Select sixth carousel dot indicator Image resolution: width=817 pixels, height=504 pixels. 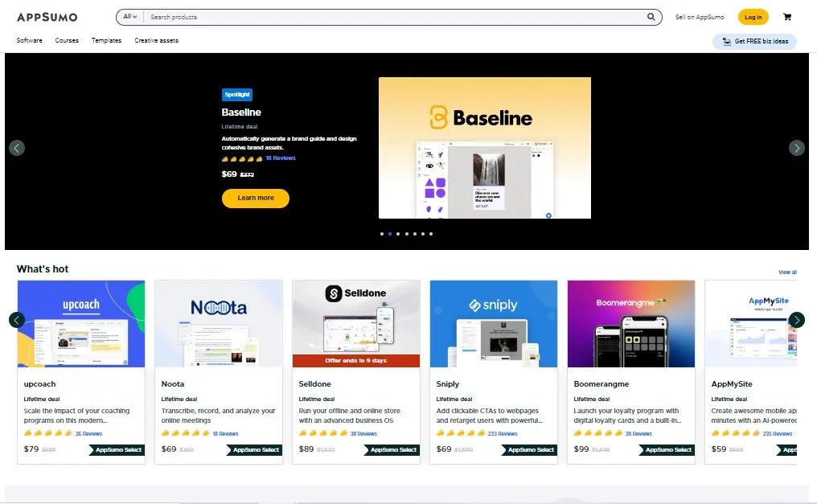pyautogui.click(x=422, y=234)
